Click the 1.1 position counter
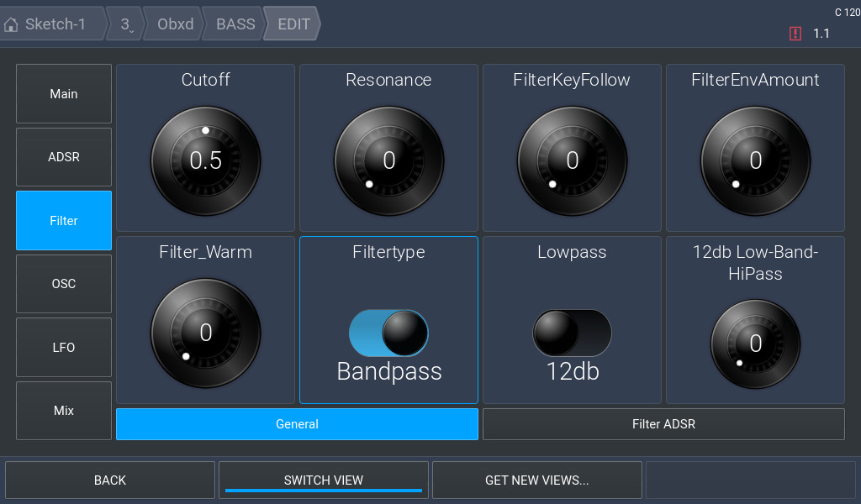Image resolution: width=861 pixels, height=504 pixels. coord(821,34)
